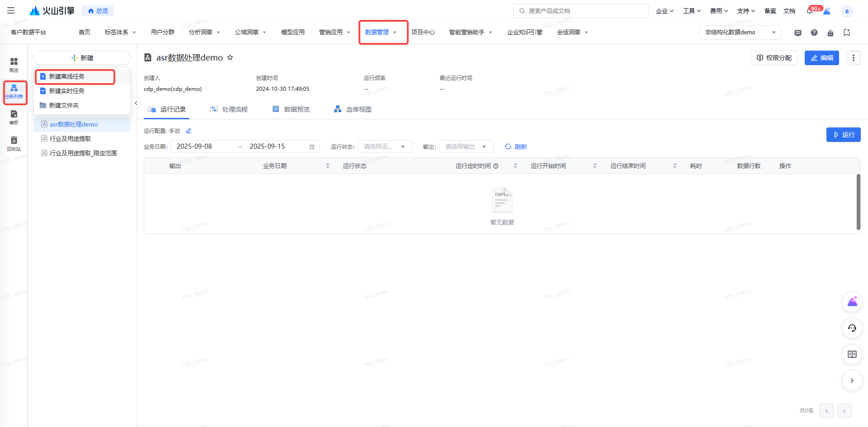Open 模板 in the left sidebar

coord(14,117)
